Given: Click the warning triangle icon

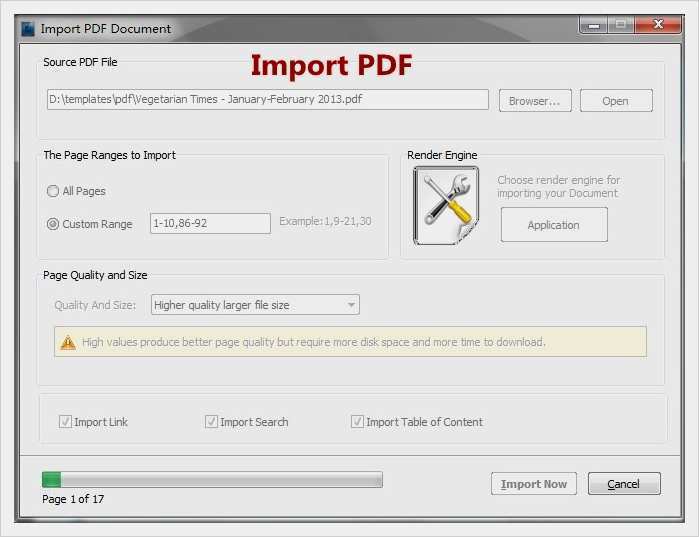Looking at the screenshot, I should (68, 342).
